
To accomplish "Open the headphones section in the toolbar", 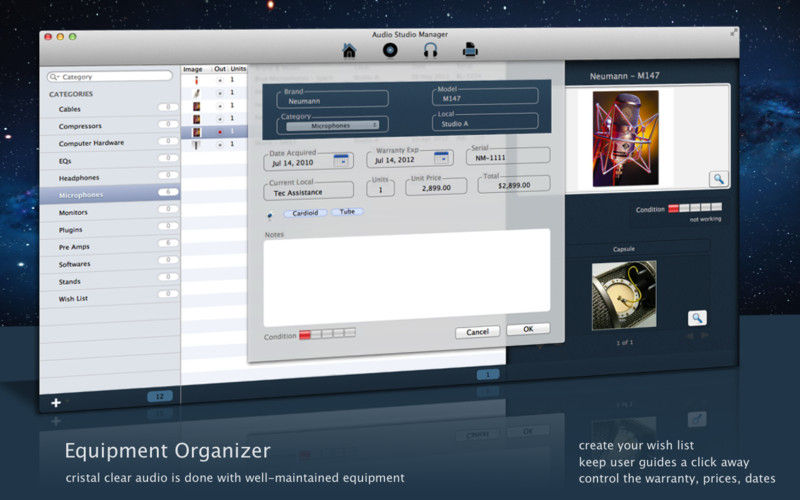I will (431, 51).
